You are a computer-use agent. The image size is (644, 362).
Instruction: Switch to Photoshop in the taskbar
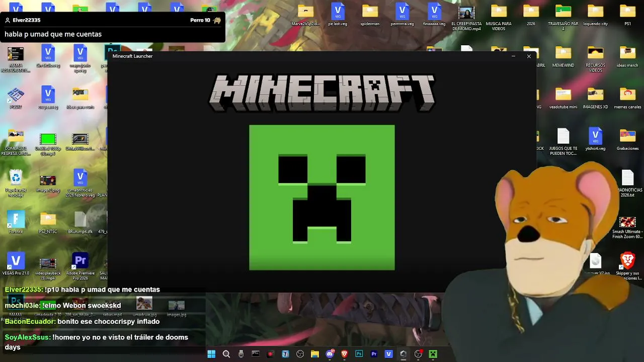[359, 354]
